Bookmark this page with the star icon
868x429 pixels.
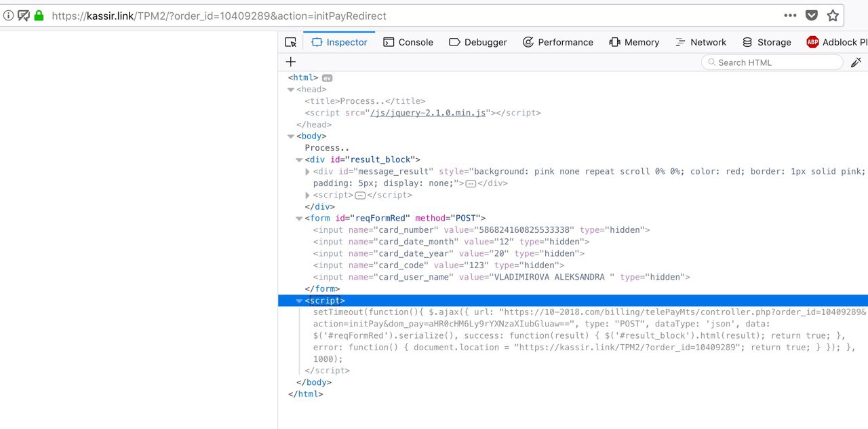point(833,15)
